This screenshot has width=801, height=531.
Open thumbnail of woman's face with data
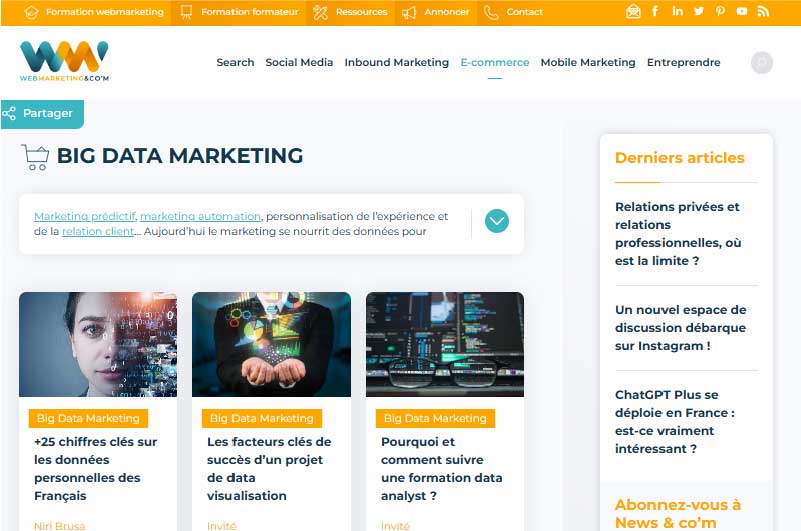[98, 344]
